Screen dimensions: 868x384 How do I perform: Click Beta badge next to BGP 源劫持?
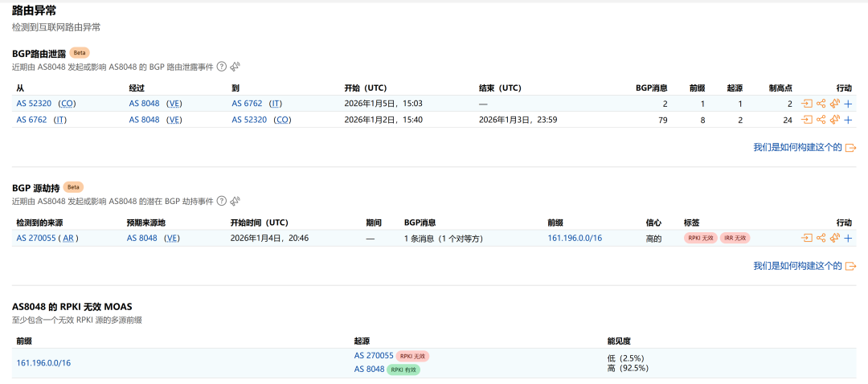click(73, 187)
